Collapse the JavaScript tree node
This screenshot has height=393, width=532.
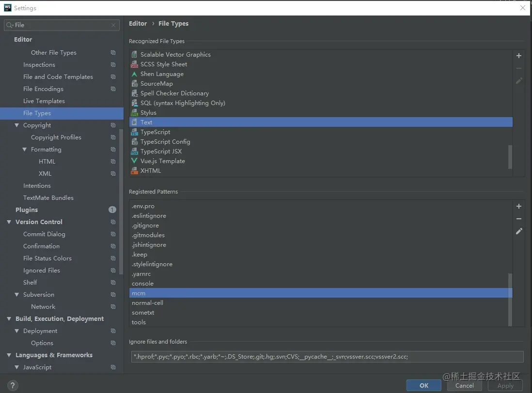[16, 367]
